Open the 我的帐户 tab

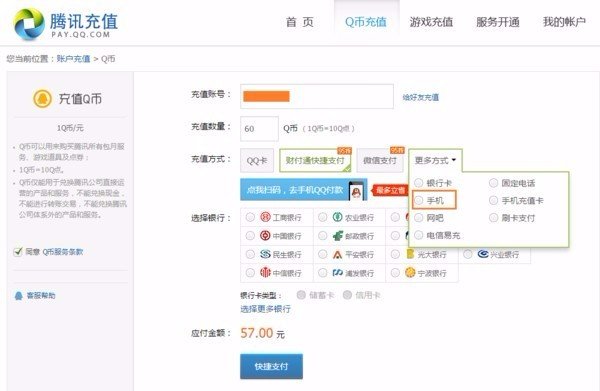[x=564, y=22]
